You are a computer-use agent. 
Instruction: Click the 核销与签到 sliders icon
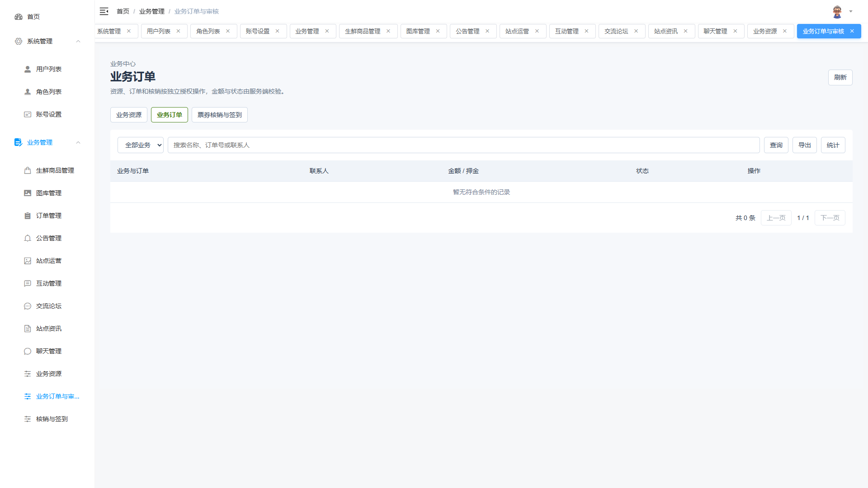(28, 419)
